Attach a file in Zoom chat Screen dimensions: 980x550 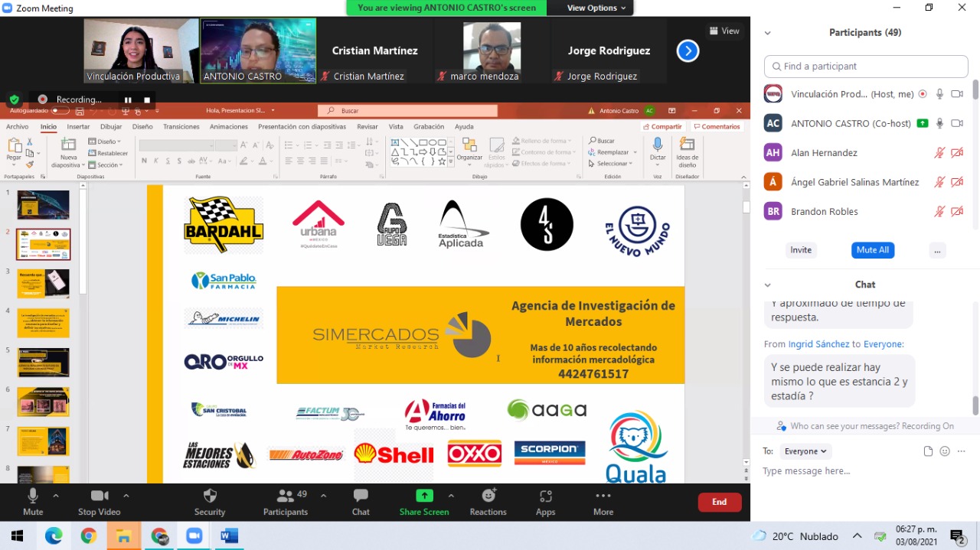[x=928, y=451]
